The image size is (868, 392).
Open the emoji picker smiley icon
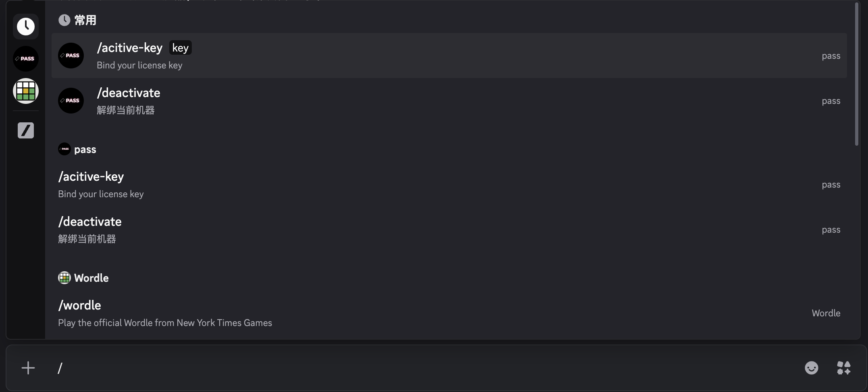811,368
